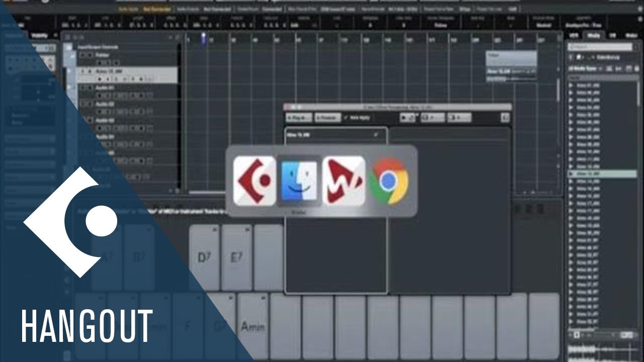Trigger the Amin chord pad
Image resolution: width=644 pixels, height=362 pixels.
(x=253, y=326)
